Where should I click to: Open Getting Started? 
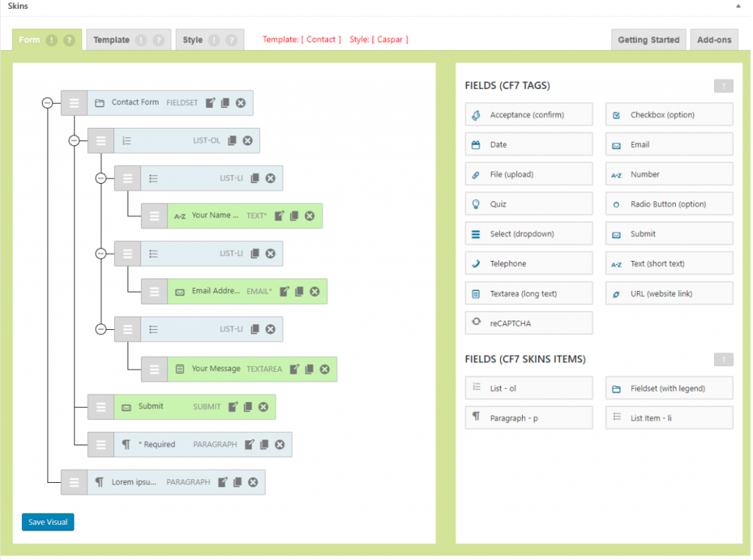coord(648,40)
